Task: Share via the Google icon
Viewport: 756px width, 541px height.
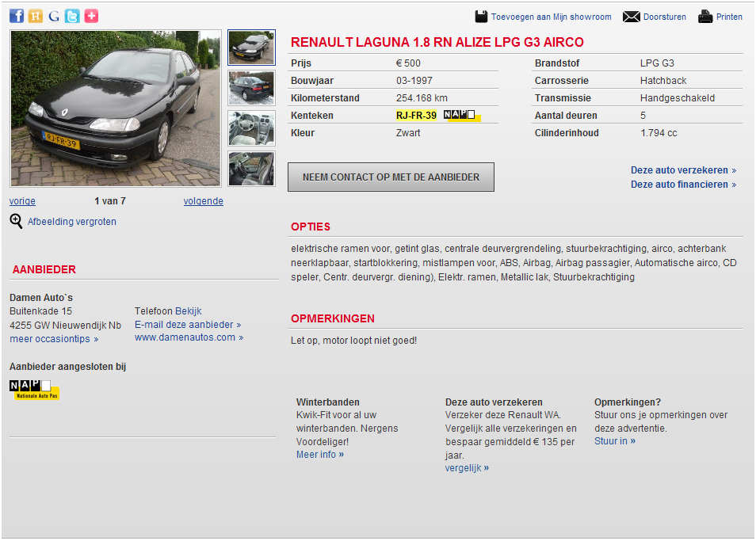Action: [x=54, y=16]
